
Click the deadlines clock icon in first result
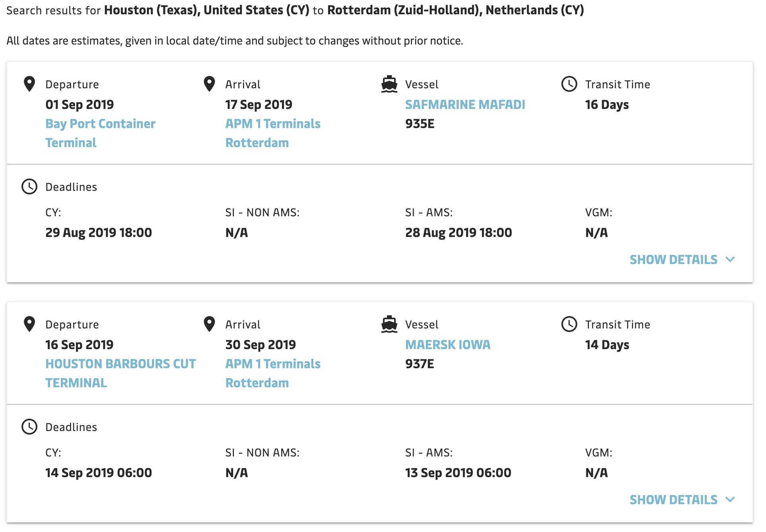click(x=29, y=186)
